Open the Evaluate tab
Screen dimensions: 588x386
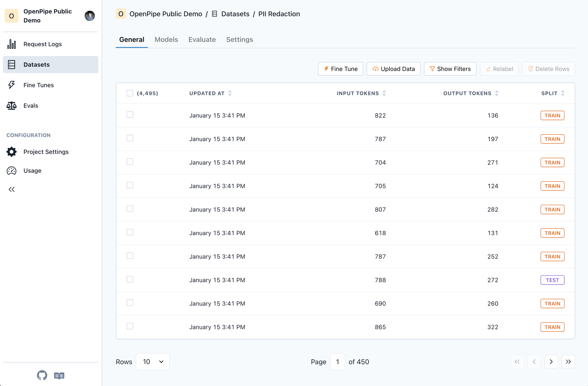pyautogui.click(x=202, y=39)
